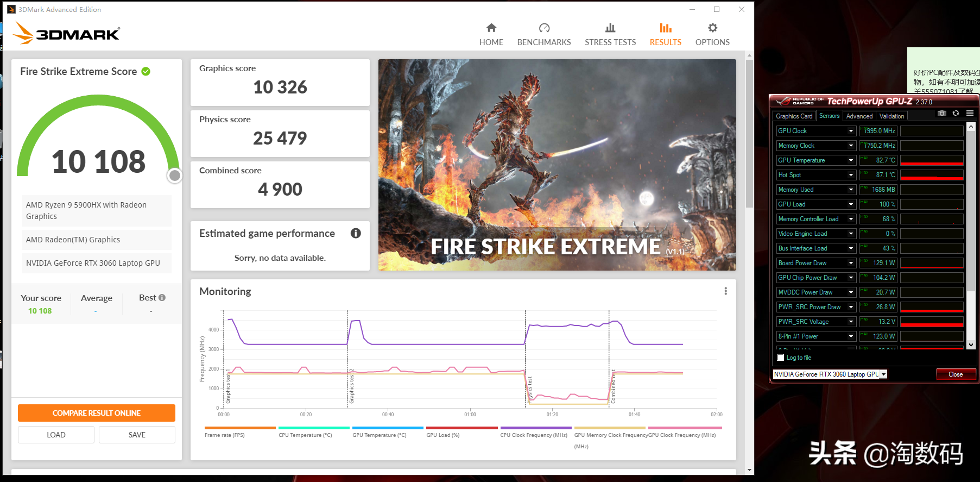
Task: Click GPU-Z refresh icon
Action: click(x=956, y=113)
